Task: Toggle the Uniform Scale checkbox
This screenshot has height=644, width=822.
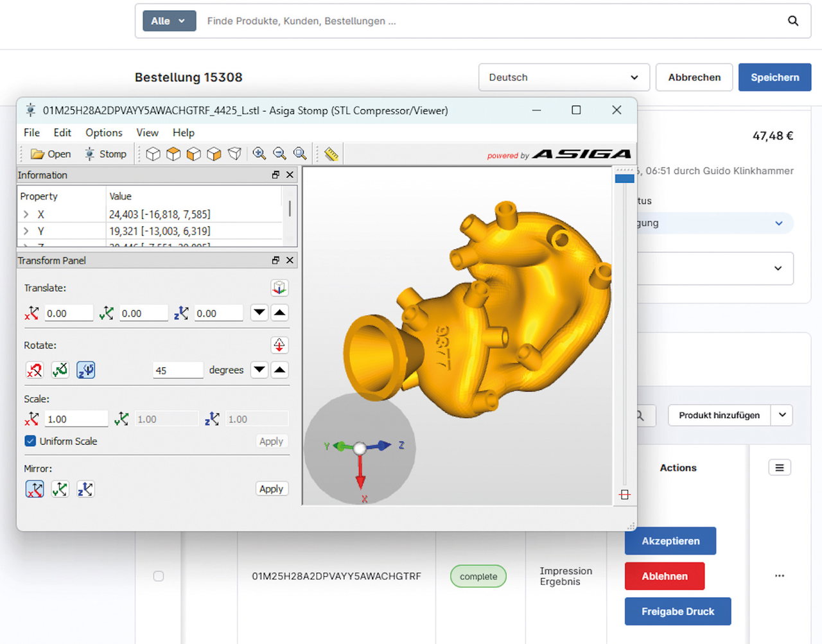Action: (x=30, y=441)
